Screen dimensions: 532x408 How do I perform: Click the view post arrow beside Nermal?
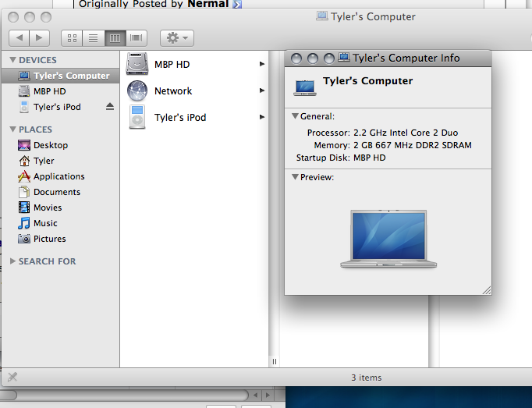(237, 5)
